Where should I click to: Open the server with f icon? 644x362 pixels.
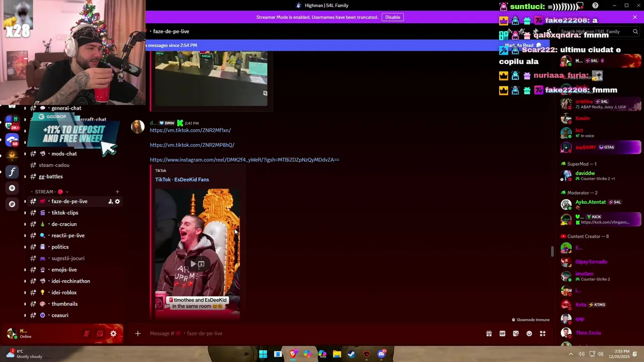click(12, 172)
